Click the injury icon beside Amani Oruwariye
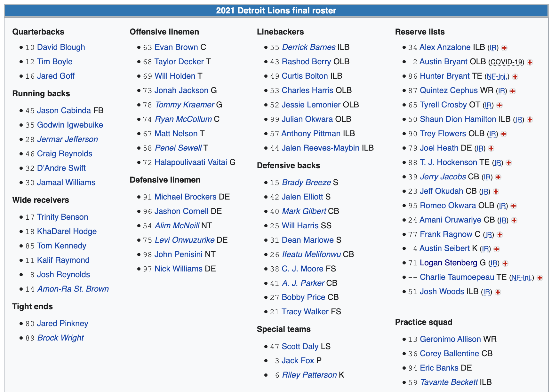The height and width of the screenshot is (392, 551). (x=514, y=220)
